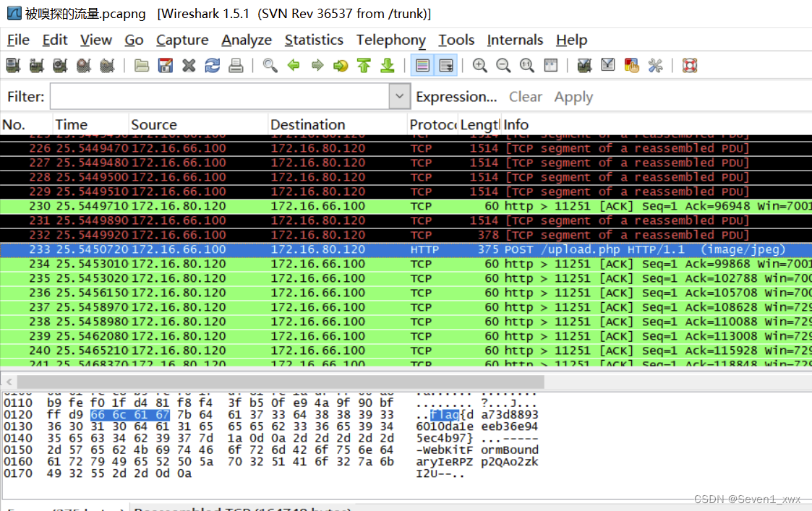Select packet 233 POST /upload.php row
This screenshot has height=511, width=812.
pos(406,249)
